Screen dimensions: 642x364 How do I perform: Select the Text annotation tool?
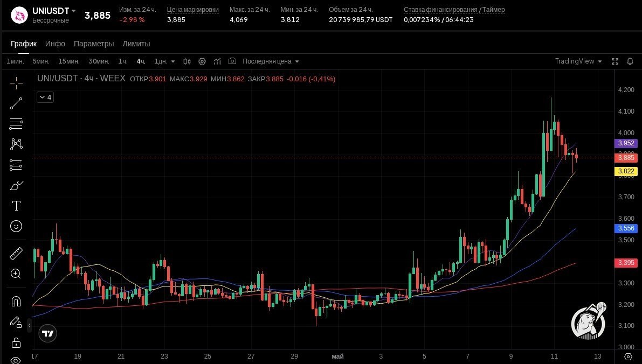click(16, 206)
